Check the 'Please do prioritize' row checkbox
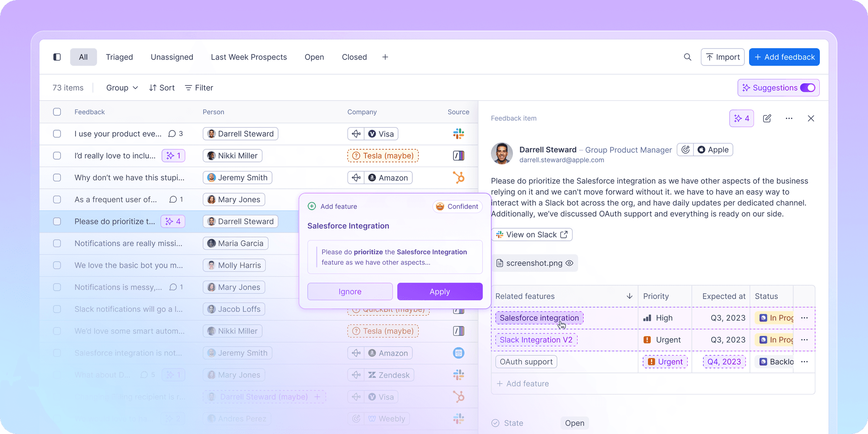The image size is (868, 434). coord(57,221)
